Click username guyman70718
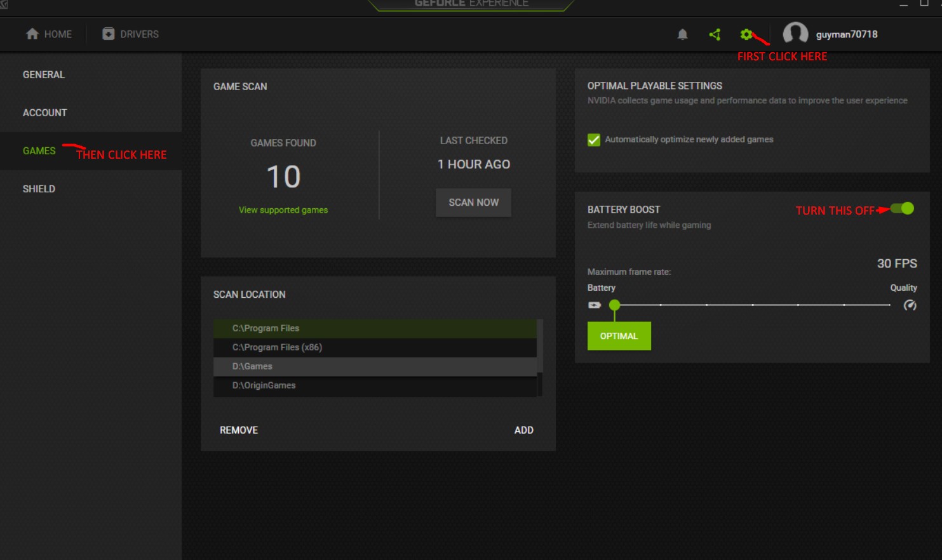 pyautogui.click(x=847, y=34)
